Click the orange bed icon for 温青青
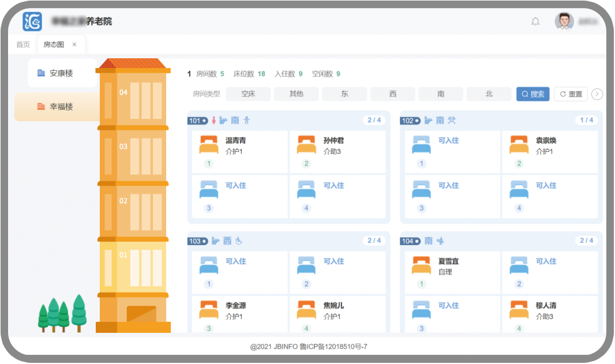Viewport: 615px width, 364px height. 208,145
